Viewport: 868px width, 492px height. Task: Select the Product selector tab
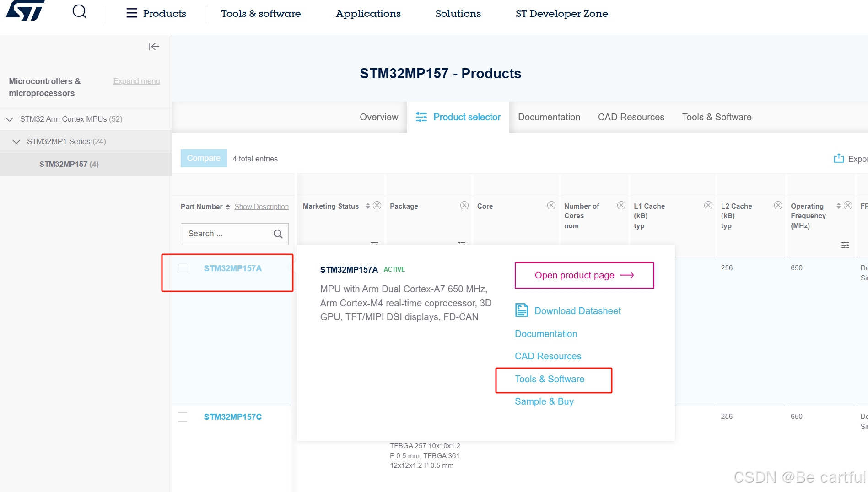pyautogui.click(x=458, y=117)
